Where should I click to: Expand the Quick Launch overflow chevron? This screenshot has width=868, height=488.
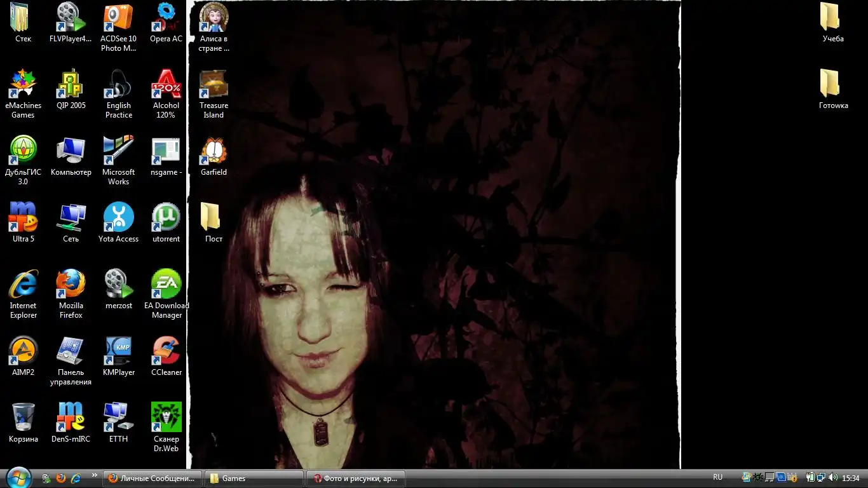[x=95, y=475]
